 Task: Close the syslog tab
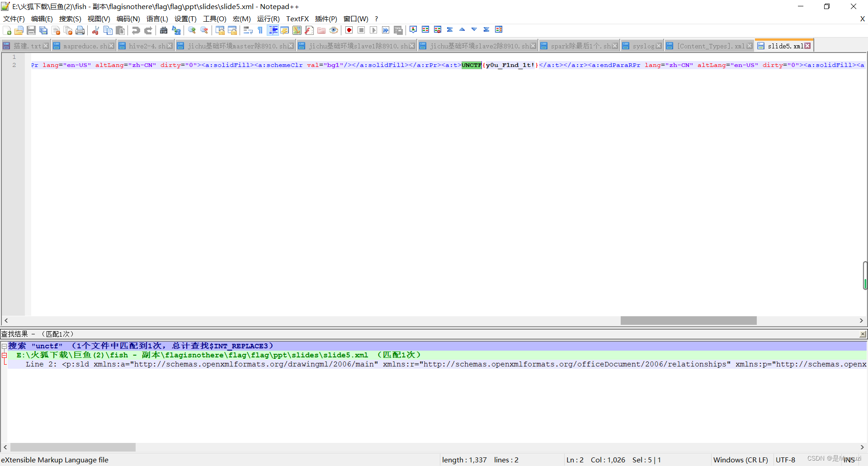pos(658,46)
